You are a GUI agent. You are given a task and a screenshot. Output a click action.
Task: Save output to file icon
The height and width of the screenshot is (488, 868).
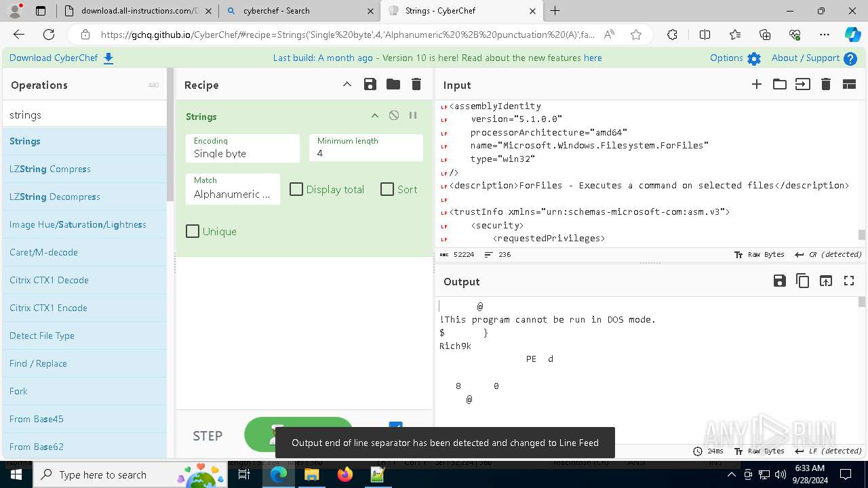coord(780,281)
